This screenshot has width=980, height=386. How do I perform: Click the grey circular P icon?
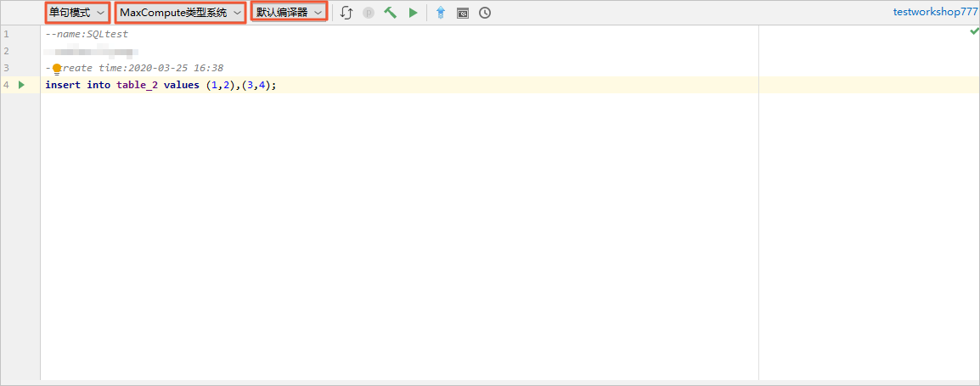tap(368, 13)
